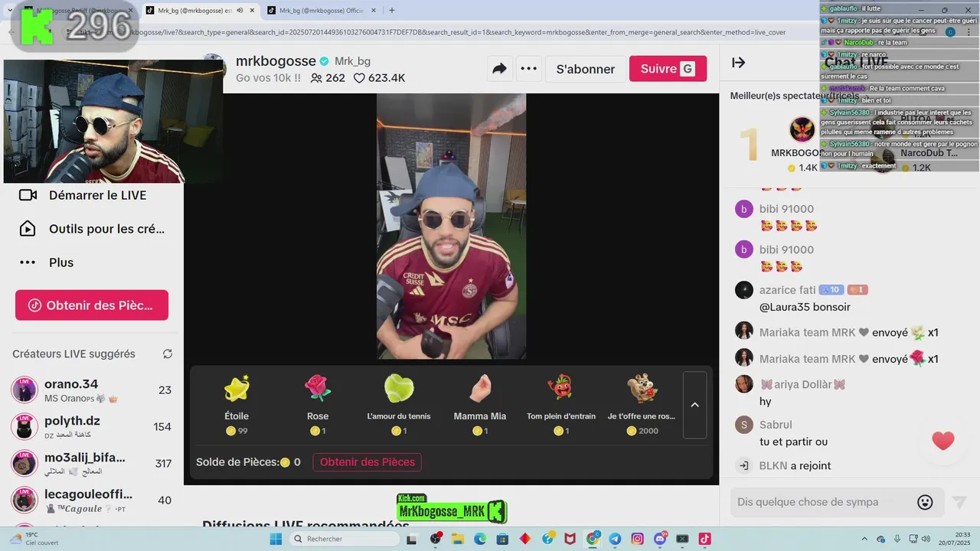Open Outils pour les créateurs menu item
The image size is (980, 551).
92,229
